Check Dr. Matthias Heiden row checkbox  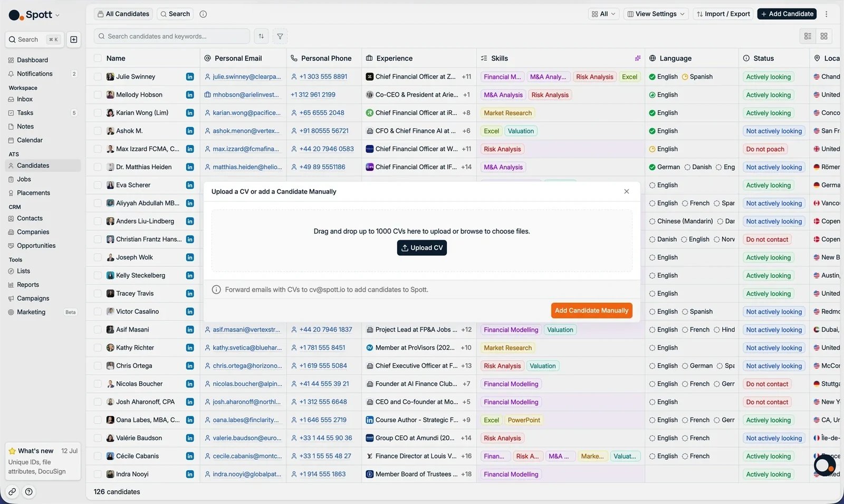(x=98, y=167)
